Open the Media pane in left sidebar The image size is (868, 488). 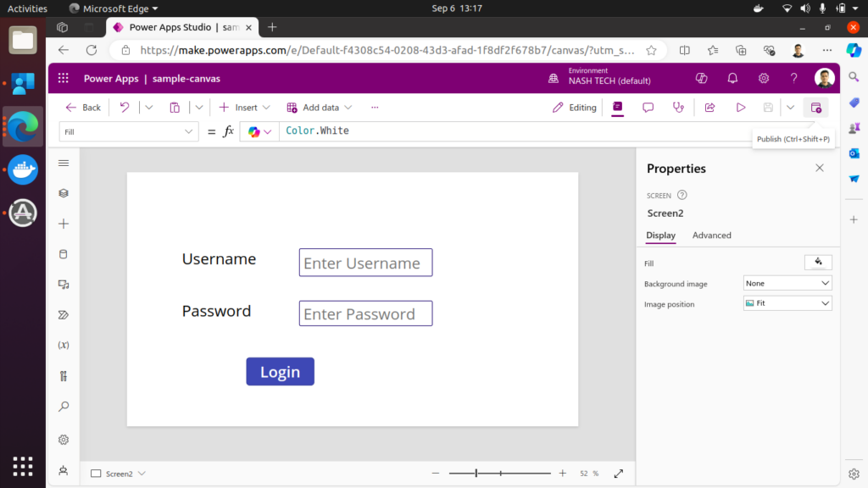(x=64, y=285)
